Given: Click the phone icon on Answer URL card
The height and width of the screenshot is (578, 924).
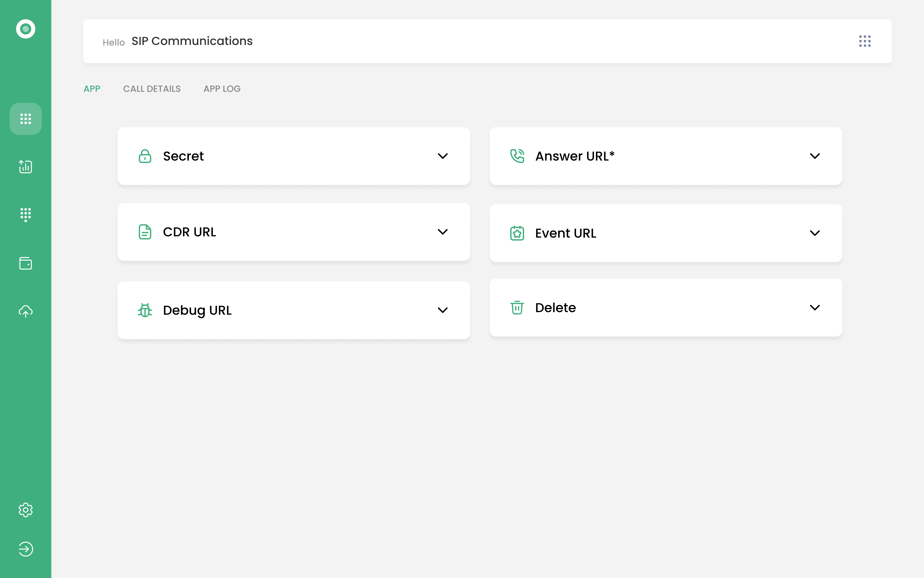Looking at the screenshot, I should point(517,156).
